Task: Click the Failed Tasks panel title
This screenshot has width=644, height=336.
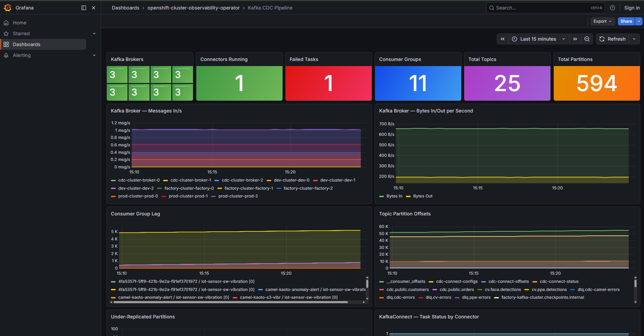Action: tap(304, 59)
